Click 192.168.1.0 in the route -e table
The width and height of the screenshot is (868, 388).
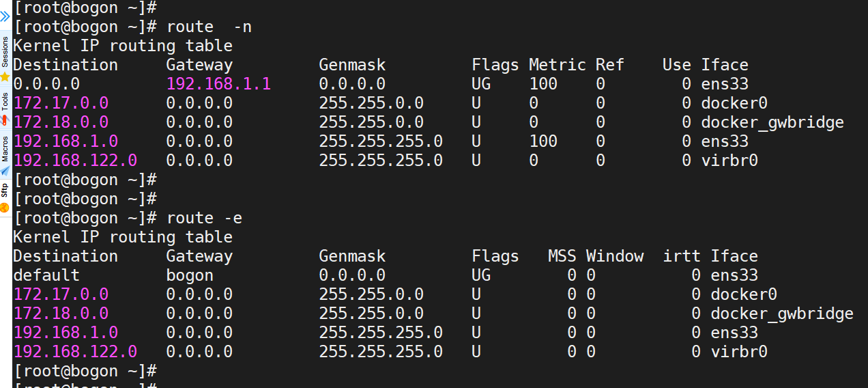pos(66,333)
